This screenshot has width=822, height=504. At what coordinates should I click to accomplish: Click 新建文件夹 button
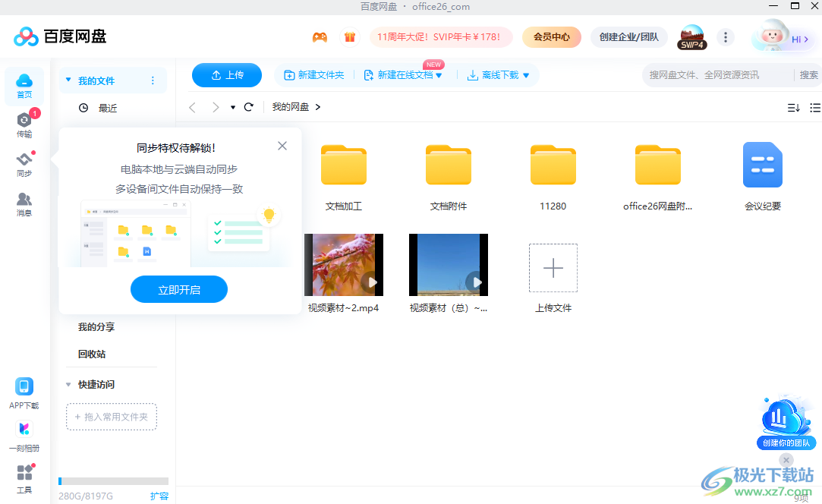pos(314,75)
